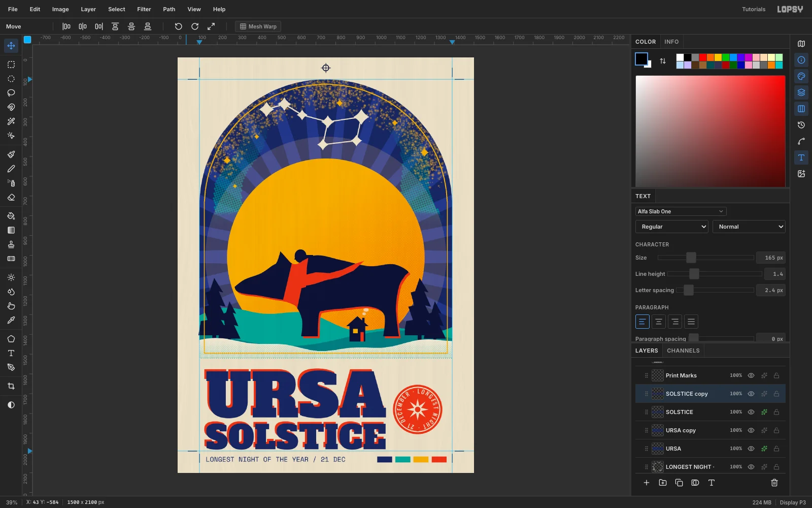Viewport: 812px width, 508px height.
Task: Select the Crop tool
Action: pos(11,386)
